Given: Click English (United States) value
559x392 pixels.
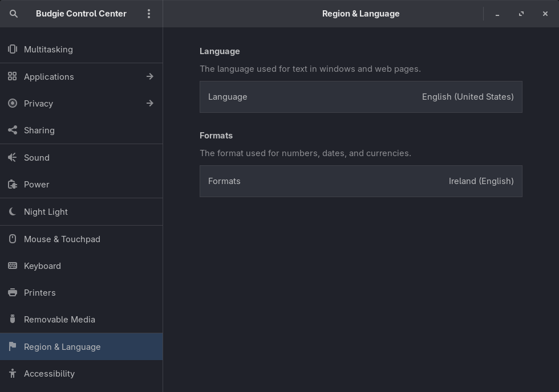Looking at the screenshot, I should pos(468,97).
